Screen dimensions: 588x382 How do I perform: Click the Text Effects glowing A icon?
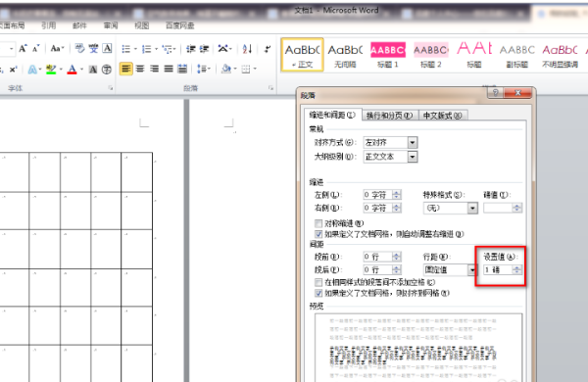[32, 70]
